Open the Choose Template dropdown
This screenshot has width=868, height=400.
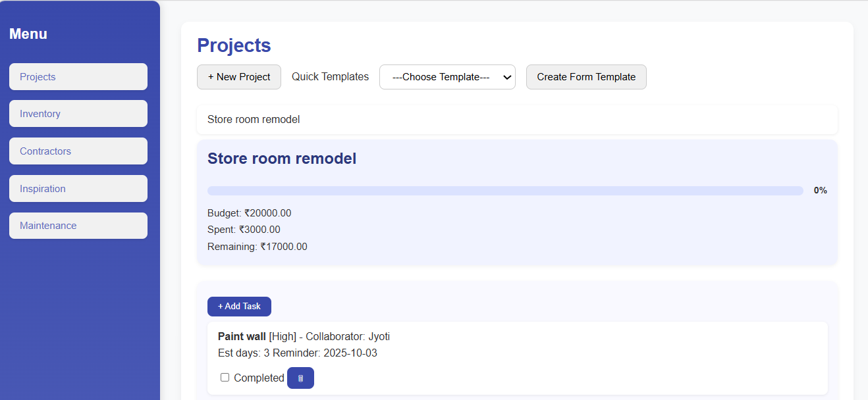tap(447, 77)
